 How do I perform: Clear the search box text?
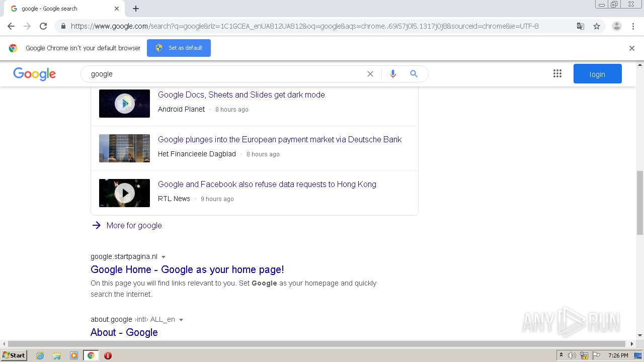[x=370, y=74]
